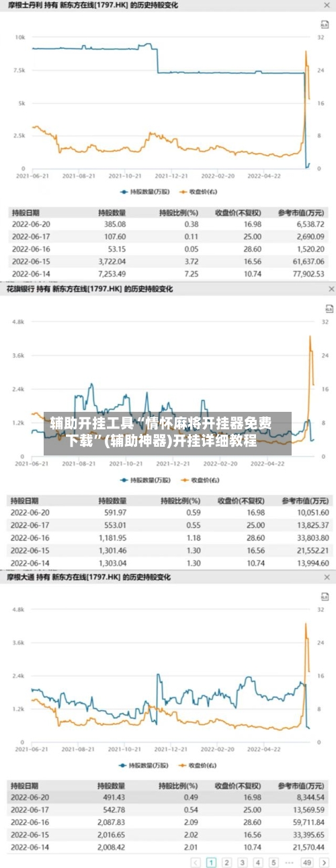Click 持股日期 header in 摩根大通 table
The width and height of the screenshot is (336, 868).
point(26,785)
